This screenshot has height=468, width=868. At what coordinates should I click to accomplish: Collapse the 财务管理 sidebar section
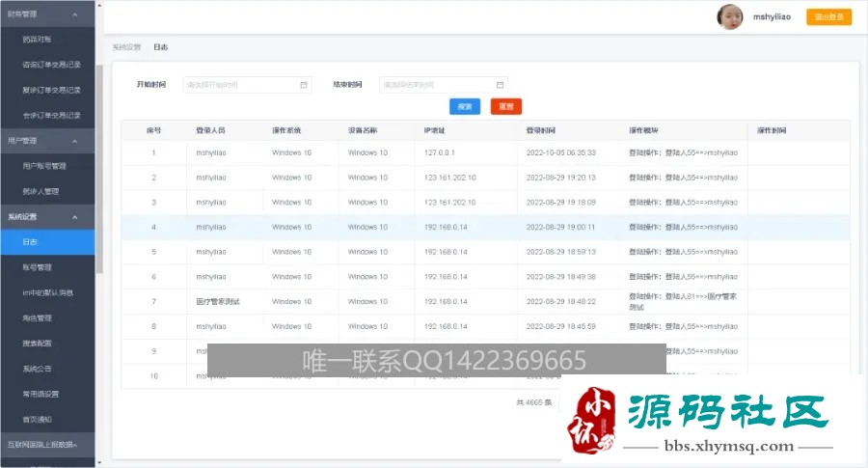tap(74, 14)
